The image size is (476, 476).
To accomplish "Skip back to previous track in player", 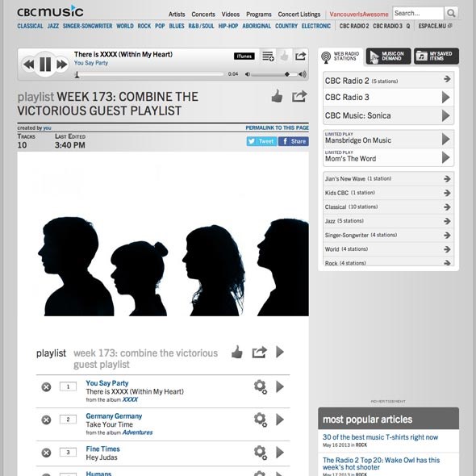I will [29, 65].
